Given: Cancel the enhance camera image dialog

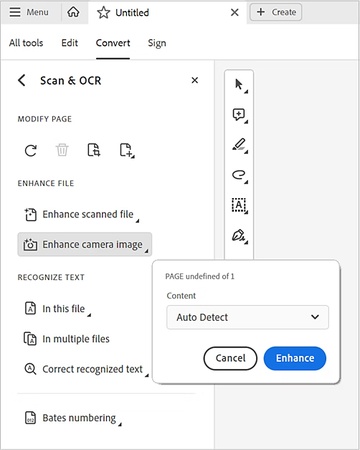Looking at the screenshot, I should coord(230,358).
